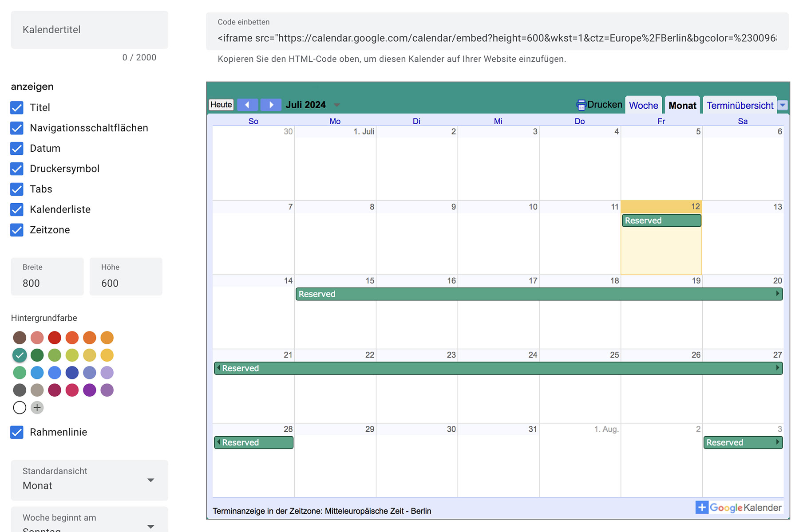Open the Terminübersicht tab
The image size is (799, 532).
740,106
